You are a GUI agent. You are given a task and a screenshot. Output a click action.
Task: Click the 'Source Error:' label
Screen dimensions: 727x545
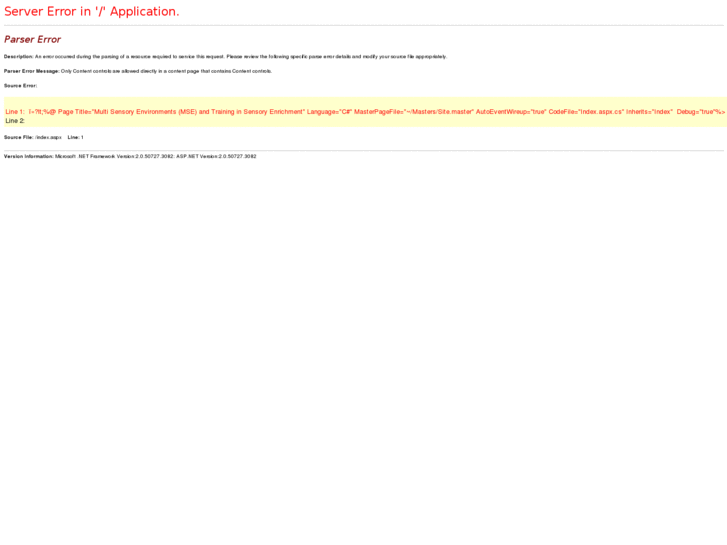pos(20,86)
